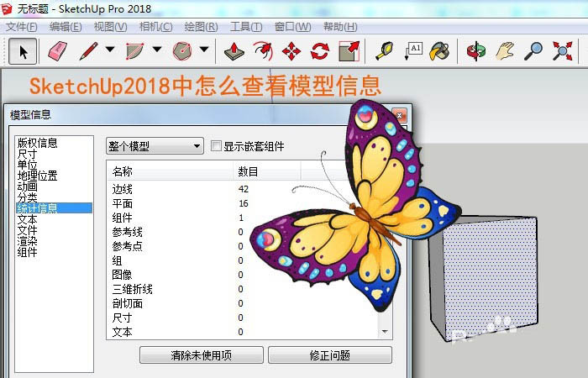Click the 清除未使用项 button
Image resolution: width=588 pixels, height=378 pixels.
(x=202, y=355)
